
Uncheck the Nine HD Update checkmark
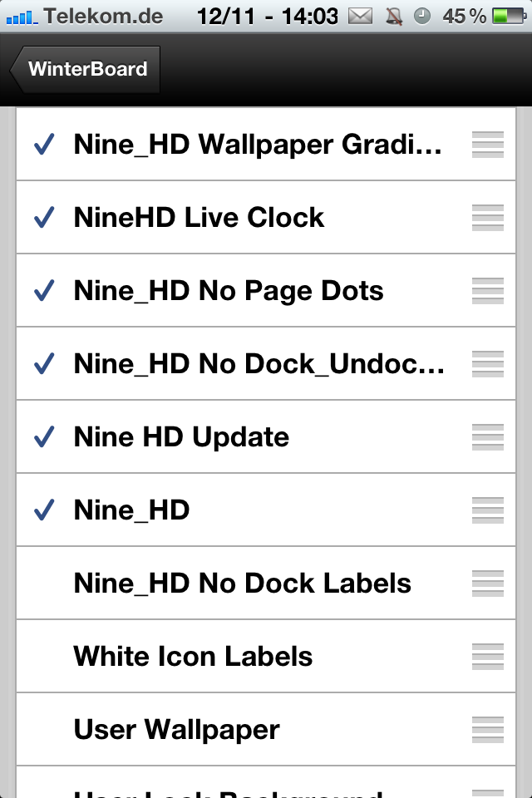pyautogui.click(x=44, y=437)
